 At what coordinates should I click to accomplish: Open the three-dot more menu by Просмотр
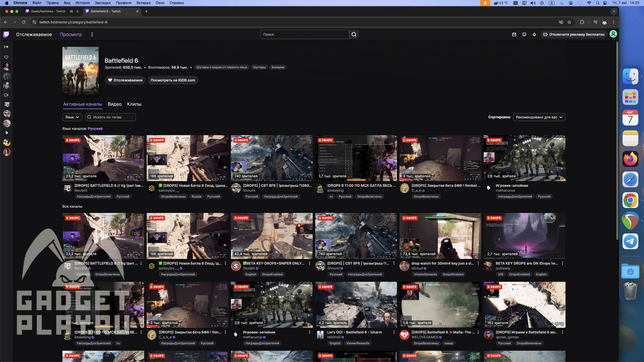tap(92, 34)
